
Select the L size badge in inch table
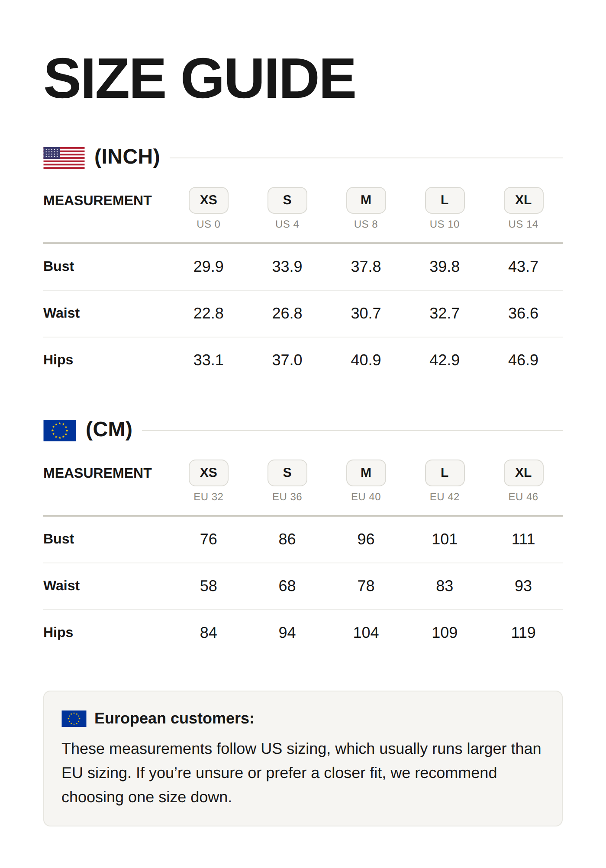[445, 200]
